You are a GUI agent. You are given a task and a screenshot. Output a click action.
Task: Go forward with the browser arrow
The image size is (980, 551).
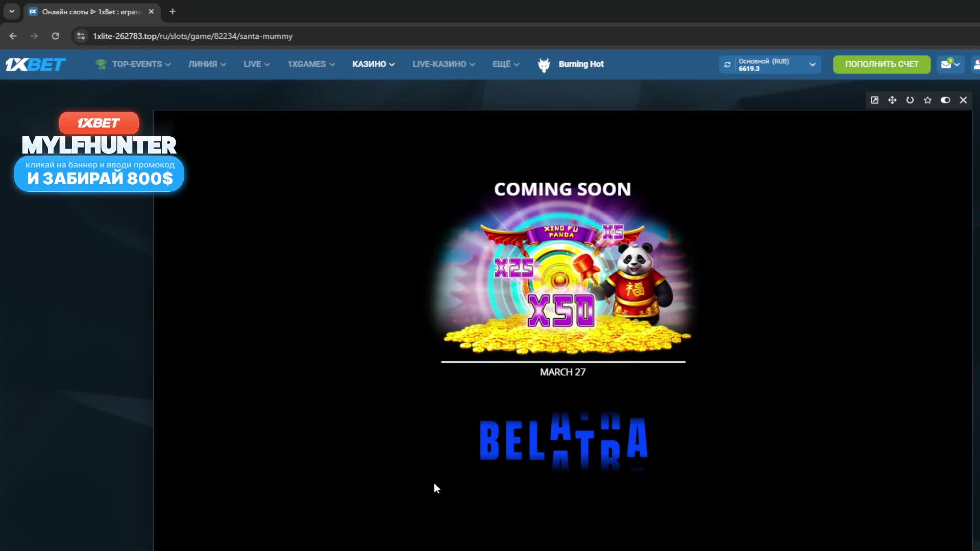pos(34,36)
